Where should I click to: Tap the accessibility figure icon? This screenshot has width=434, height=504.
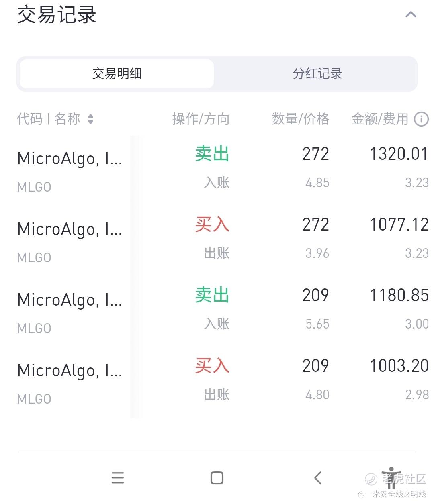[391, 477]
